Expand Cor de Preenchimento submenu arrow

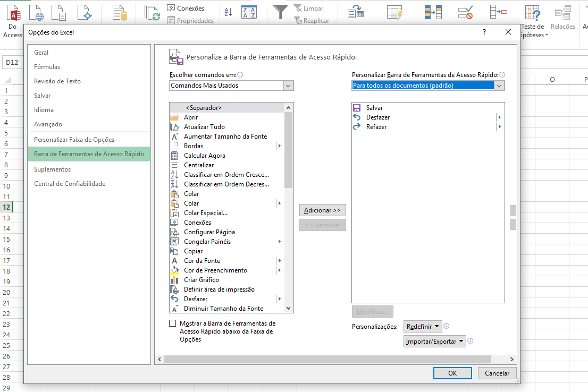[279, 270]
